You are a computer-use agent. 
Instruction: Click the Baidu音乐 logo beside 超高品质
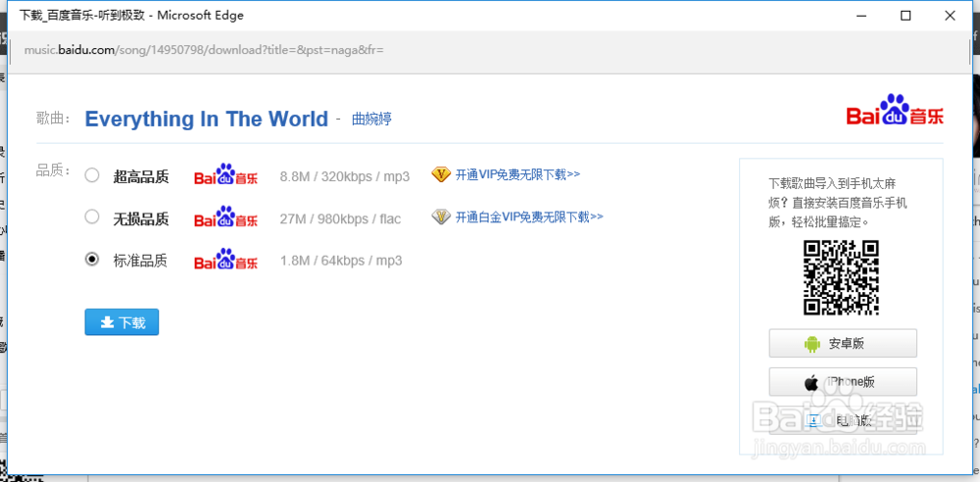click(x=225, y=175)
